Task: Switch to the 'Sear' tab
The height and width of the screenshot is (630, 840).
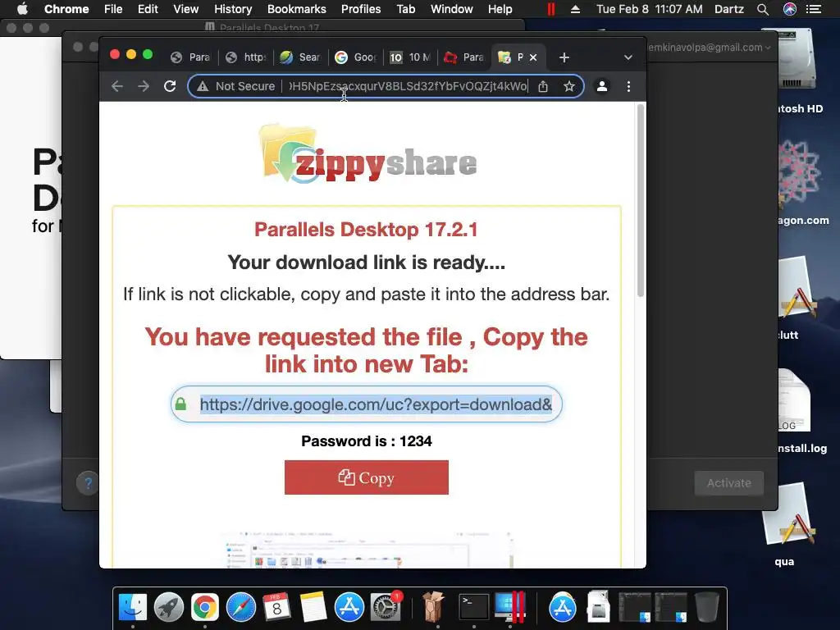Action: point(300,57)
